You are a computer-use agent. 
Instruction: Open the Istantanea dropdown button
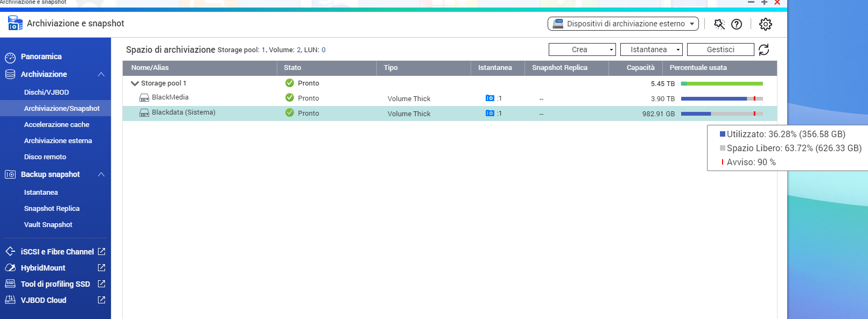(x=651, y=49)
